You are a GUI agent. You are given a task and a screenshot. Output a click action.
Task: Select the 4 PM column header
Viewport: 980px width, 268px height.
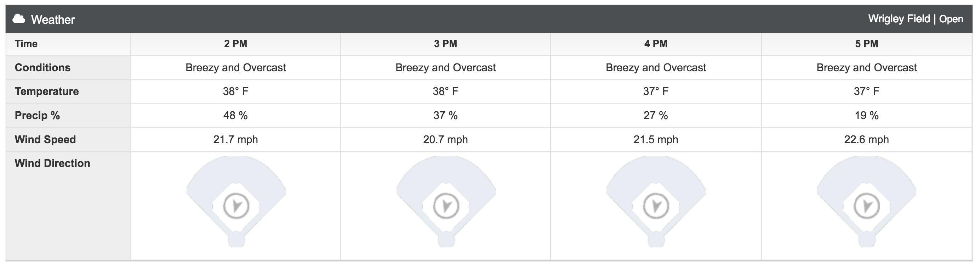[x=656, y=44]
